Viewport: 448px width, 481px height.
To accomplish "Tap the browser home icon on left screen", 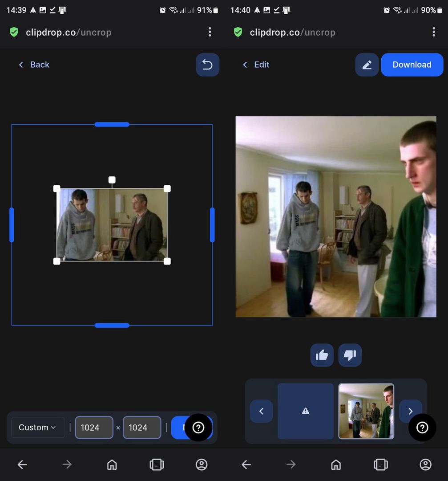I will click(112, 465).
